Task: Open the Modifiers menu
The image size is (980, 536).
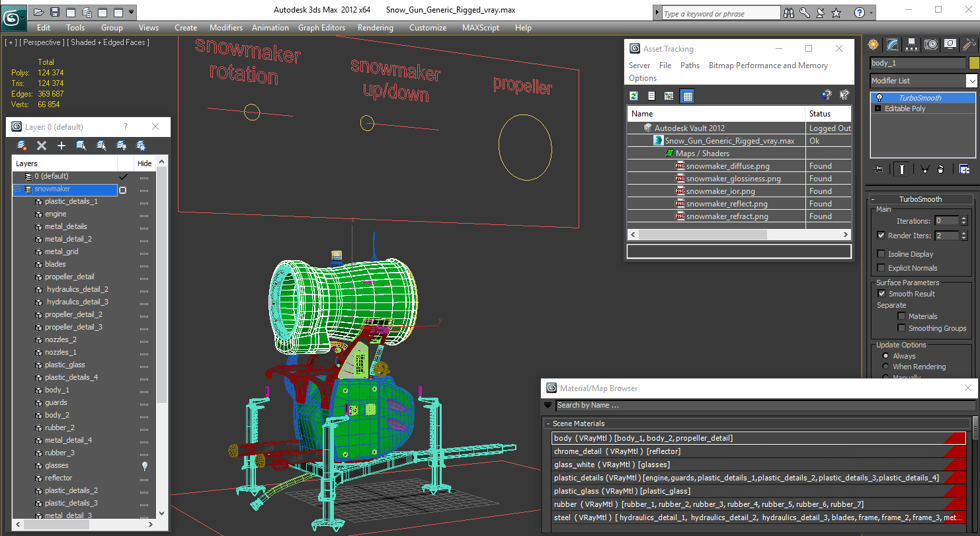Action: 226,28
